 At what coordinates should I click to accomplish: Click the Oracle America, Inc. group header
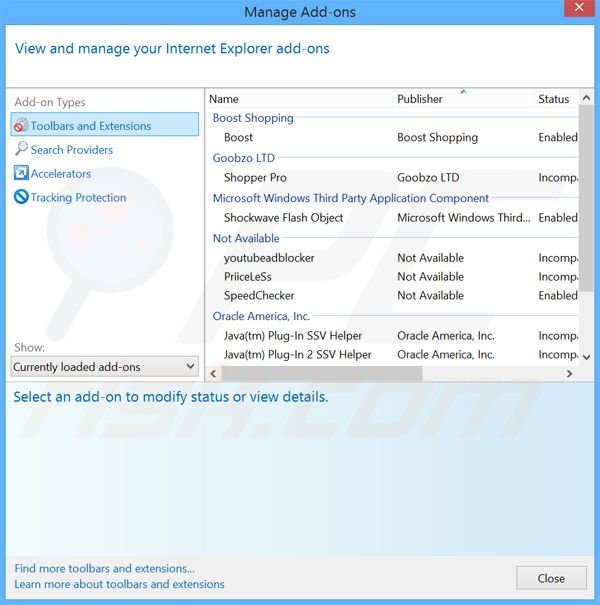pos(261,316)
